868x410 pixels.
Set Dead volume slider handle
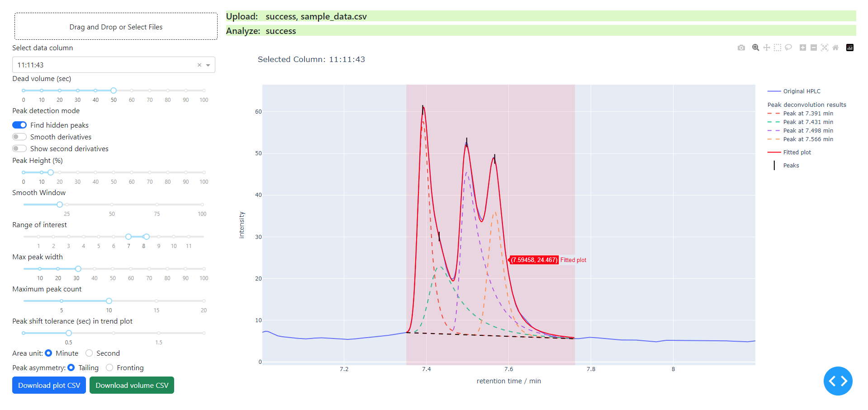(x=114, y=90)
